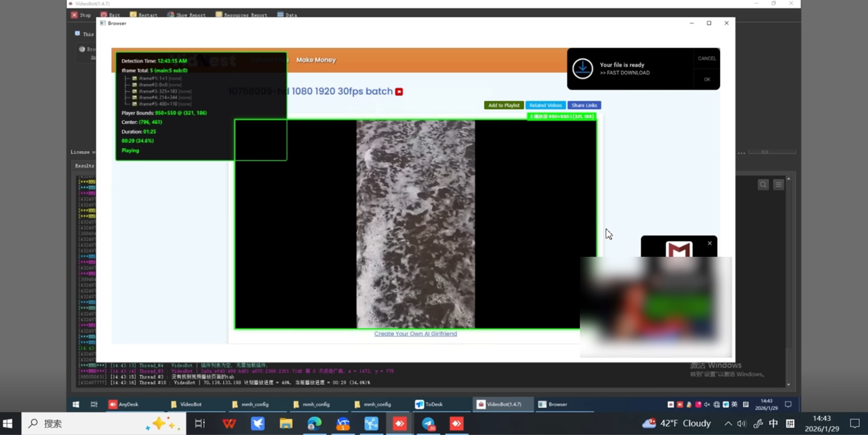868x435 pixels.
Task: Switch to the AnyDesk taskbar window
Action: tap(123, 405)
